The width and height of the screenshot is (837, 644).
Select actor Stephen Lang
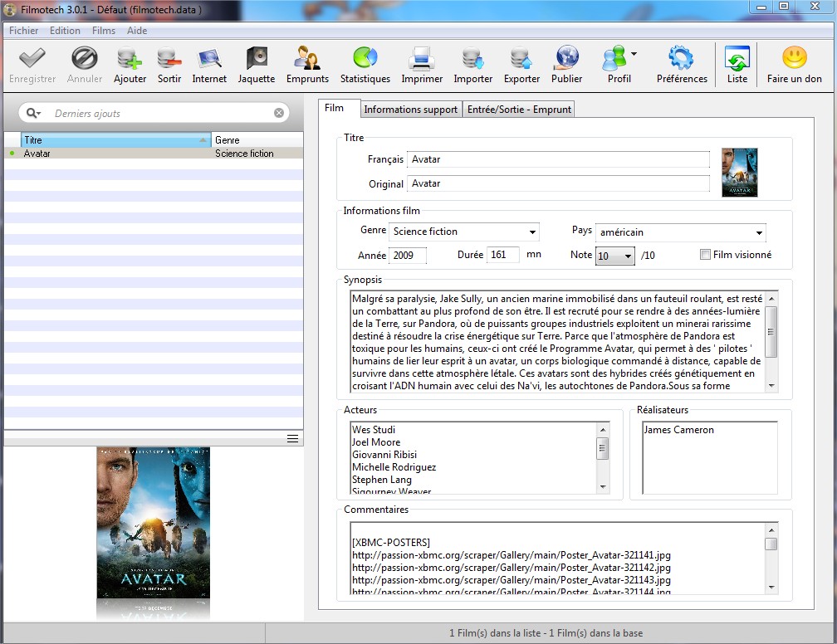382,480
